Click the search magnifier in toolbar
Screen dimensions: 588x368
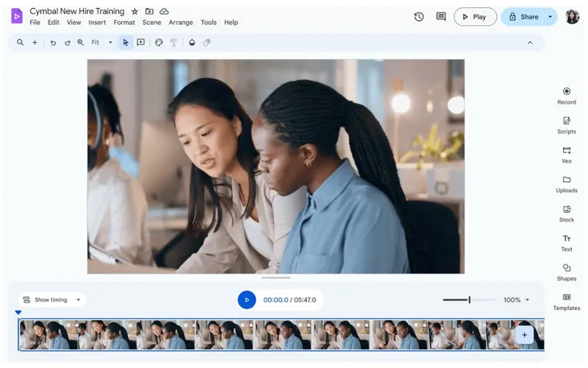pyautogui.click(x=21, y=43)
